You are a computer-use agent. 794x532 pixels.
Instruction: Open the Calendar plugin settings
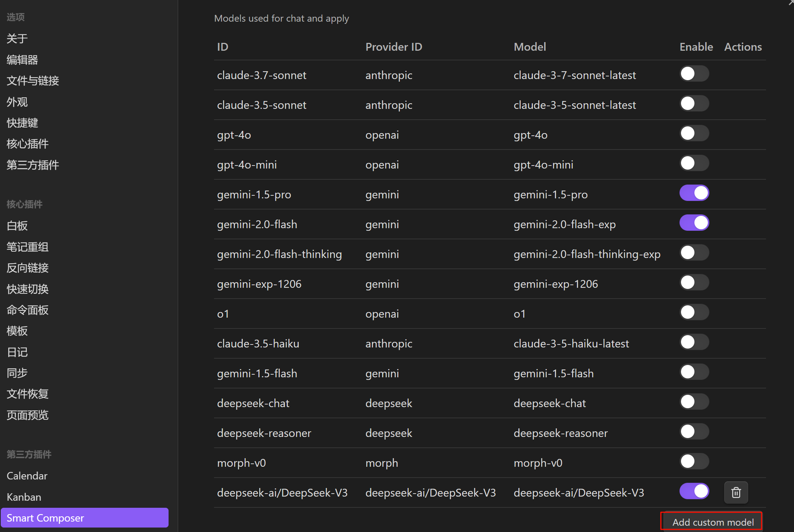tap(27, 476)
